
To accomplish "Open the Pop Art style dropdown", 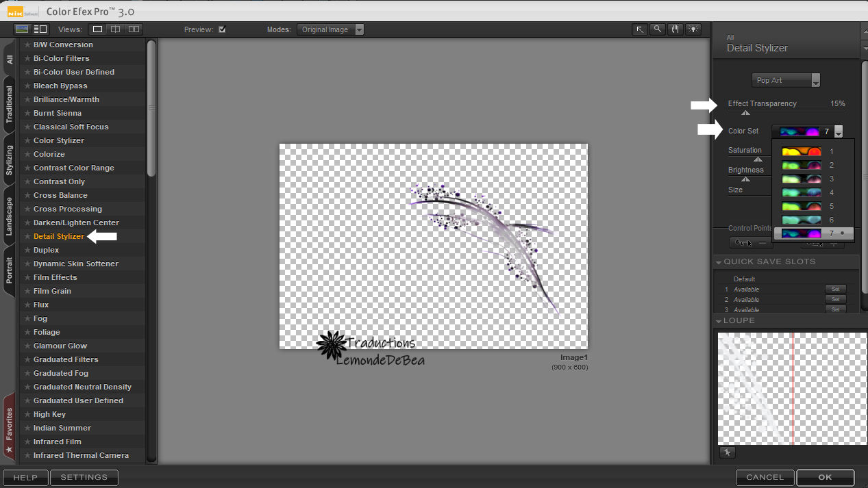I will pos(786,80).
